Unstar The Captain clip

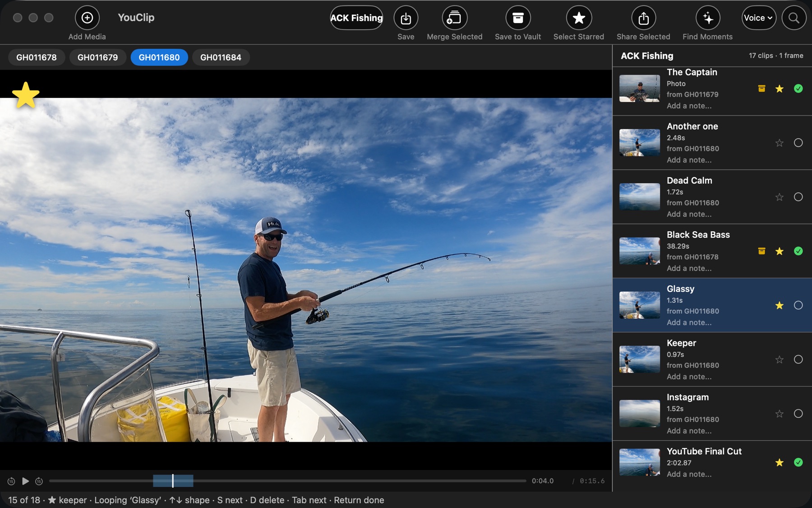pyautogui.click(x=780, y=89)
